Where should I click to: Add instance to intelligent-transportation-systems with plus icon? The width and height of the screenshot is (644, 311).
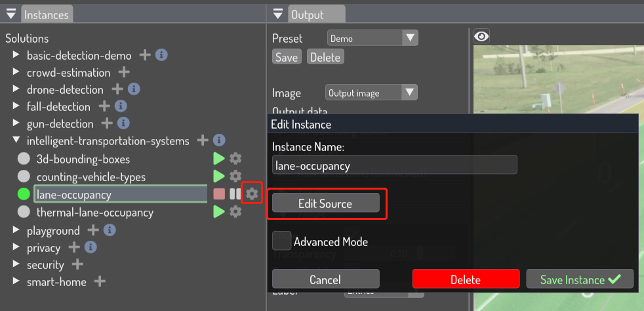coord(203,140)
